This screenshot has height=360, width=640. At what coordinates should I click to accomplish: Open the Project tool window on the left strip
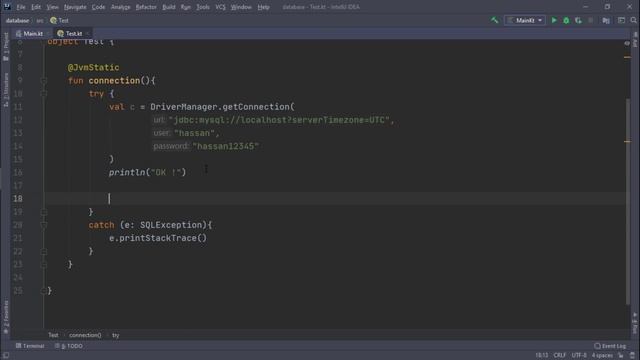pos(6,46)
